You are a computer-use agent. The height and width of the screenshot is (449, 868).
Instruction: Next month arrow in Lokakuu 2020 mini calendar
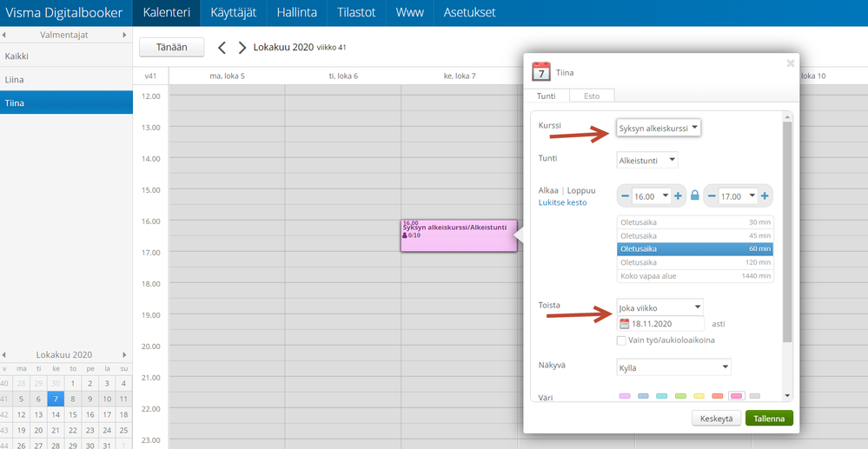click(x=124, y=355)
